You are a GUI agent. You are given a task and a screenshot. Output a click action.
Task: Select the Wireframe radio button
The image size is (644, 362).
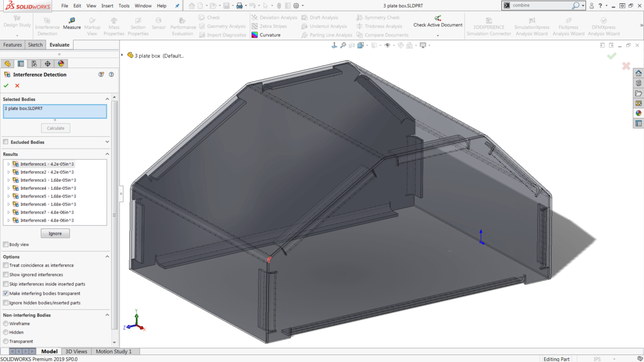click(6, 323)
